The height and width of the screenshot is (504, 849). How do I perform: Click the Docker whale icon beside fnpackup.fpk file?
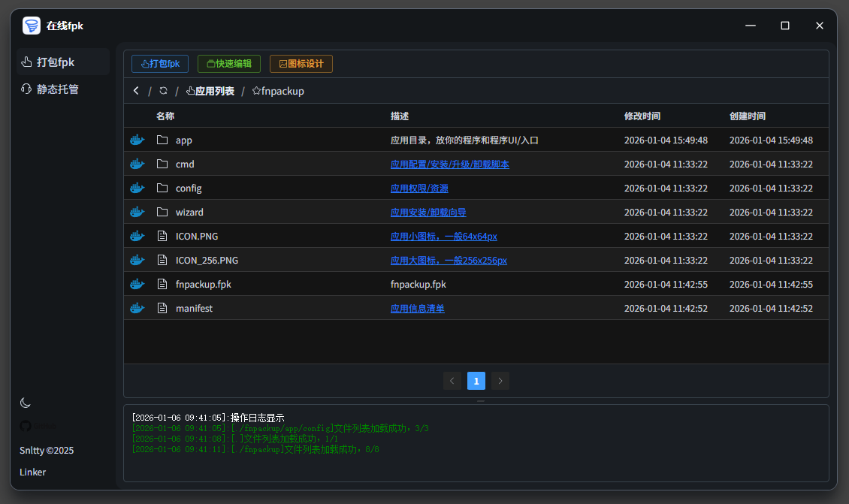click(x=137, y=284)
